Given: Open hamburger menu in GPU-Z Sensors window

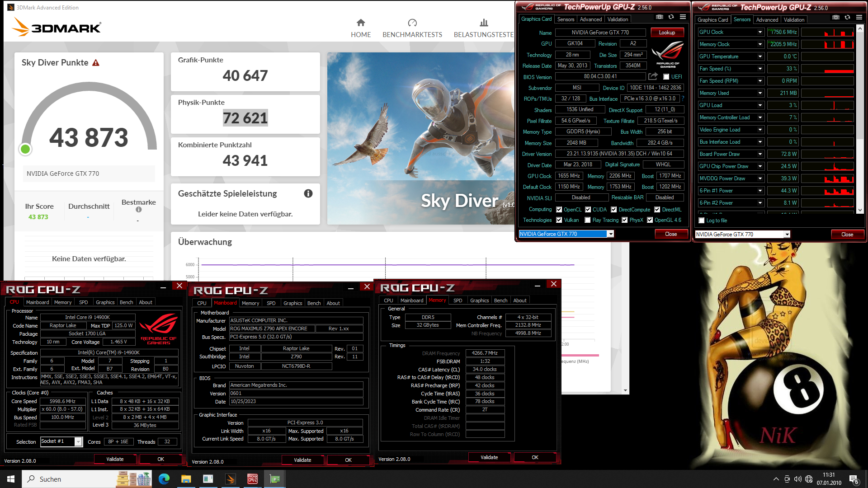Looking at the screenshot, I should pos(859,18).
